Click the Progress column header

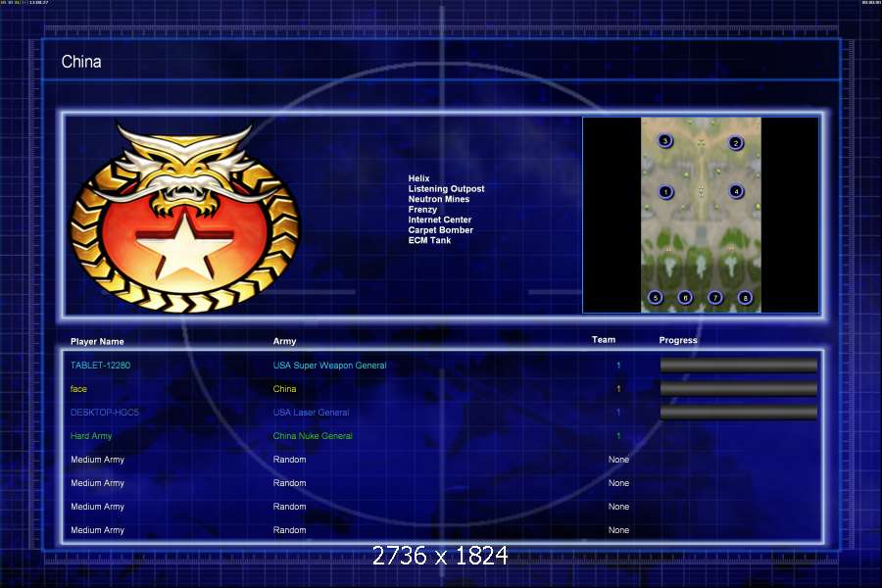pyautogui.click(x=678, y=340)
